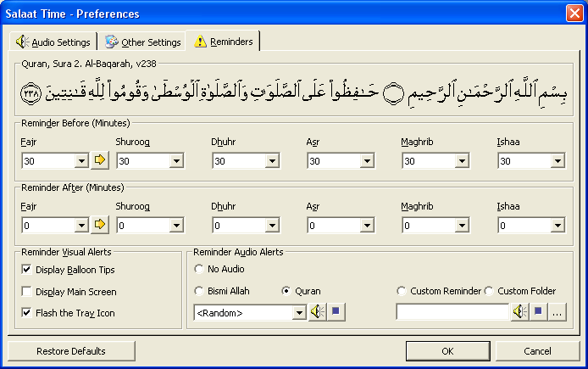Image resolution: width=588 pixels, height=369 pixels.
Task: Play the selected Quran reminder audio
Action: pos(317,312)
